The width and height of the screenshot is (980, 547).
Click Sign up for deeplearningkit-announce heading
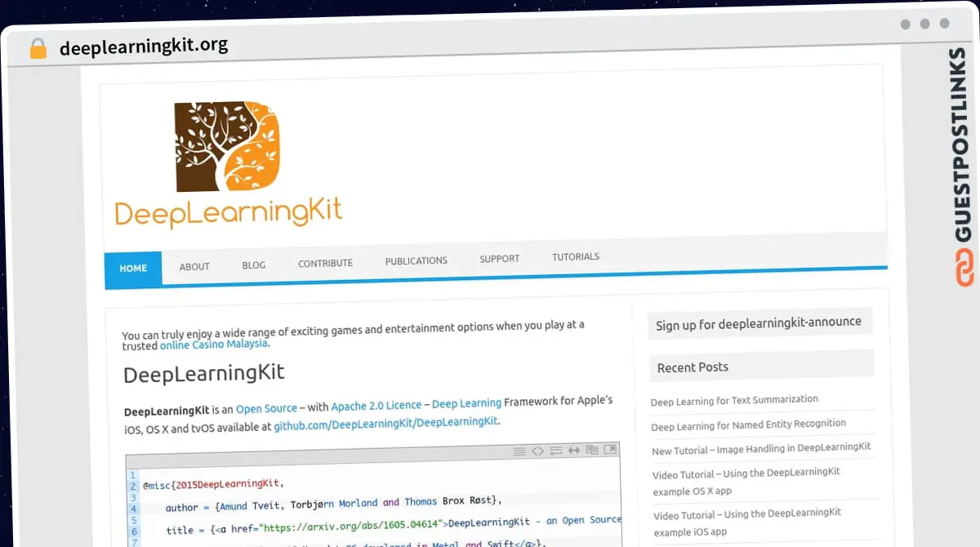click(x=759, y=323)
